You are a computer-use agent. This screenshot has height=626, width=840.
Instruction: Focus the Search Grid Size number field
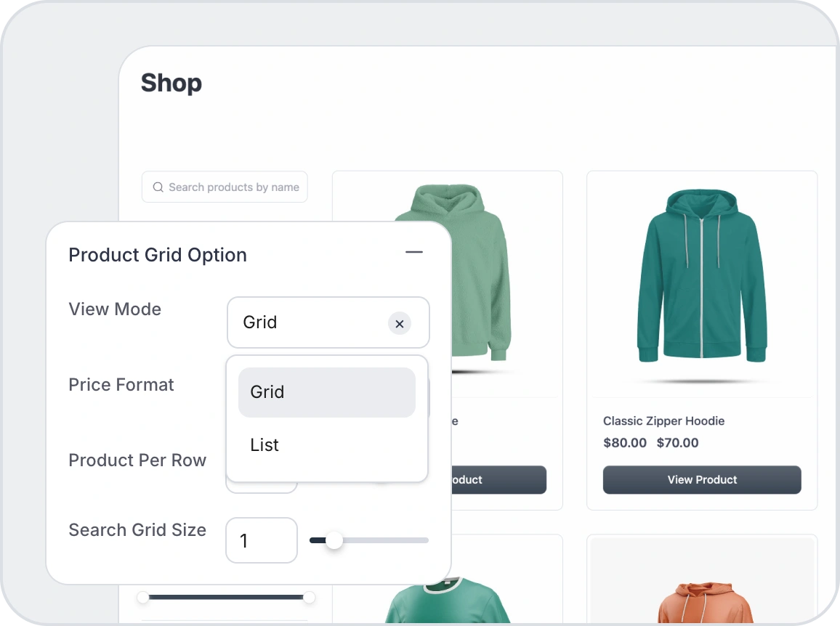click(x=261, y=540)
